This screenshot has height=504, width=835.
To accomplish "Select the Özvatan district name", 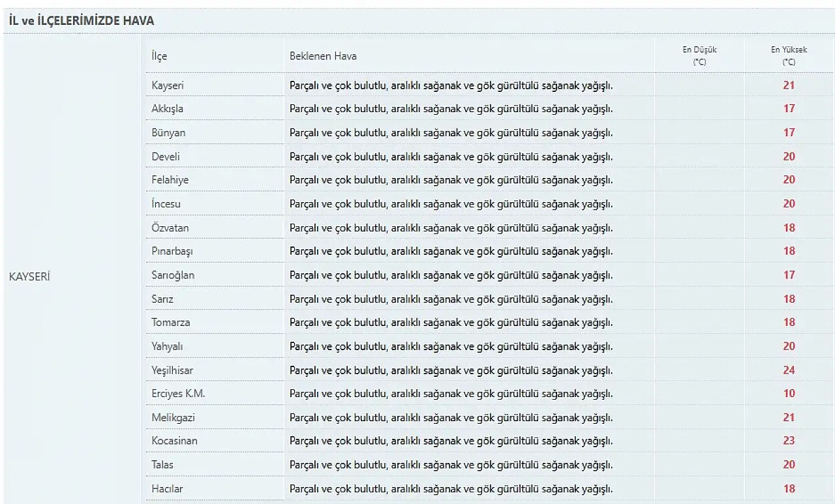I will pyautogui.click(x=170, y=228).
